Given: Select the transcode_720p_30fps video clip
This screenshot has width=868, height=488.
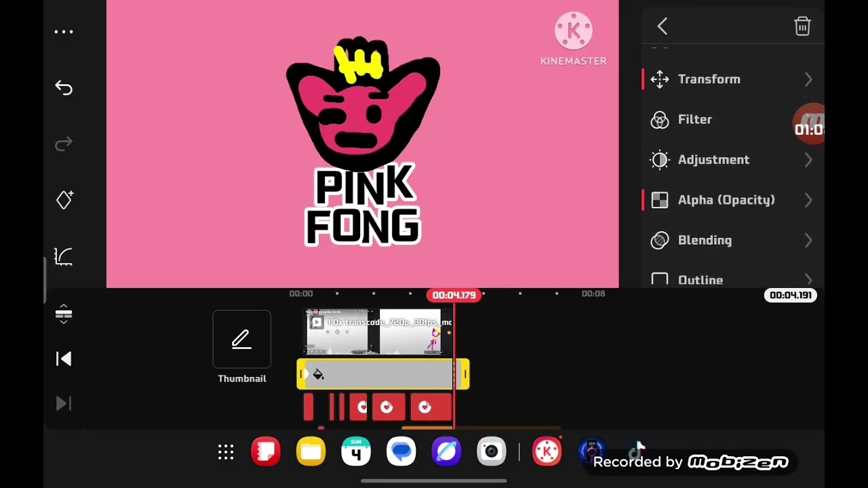Looking at the screenshot, I should pos(378,332).
